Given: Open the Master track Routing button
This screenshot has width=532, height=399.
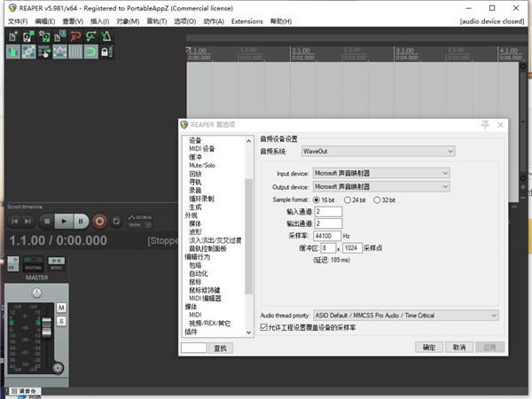Looking at the screenshot, I should [x=33, y=264].
